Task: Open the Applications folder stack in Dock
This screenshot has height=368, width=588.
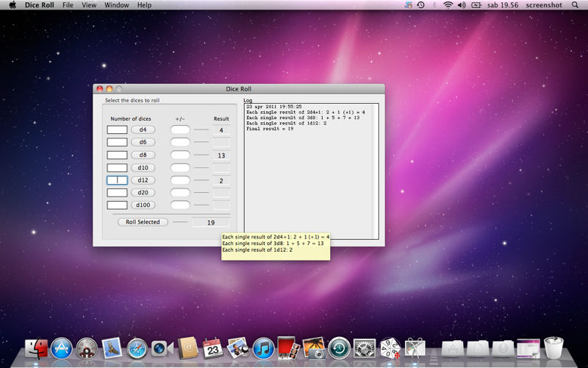Action: (452, 348)
